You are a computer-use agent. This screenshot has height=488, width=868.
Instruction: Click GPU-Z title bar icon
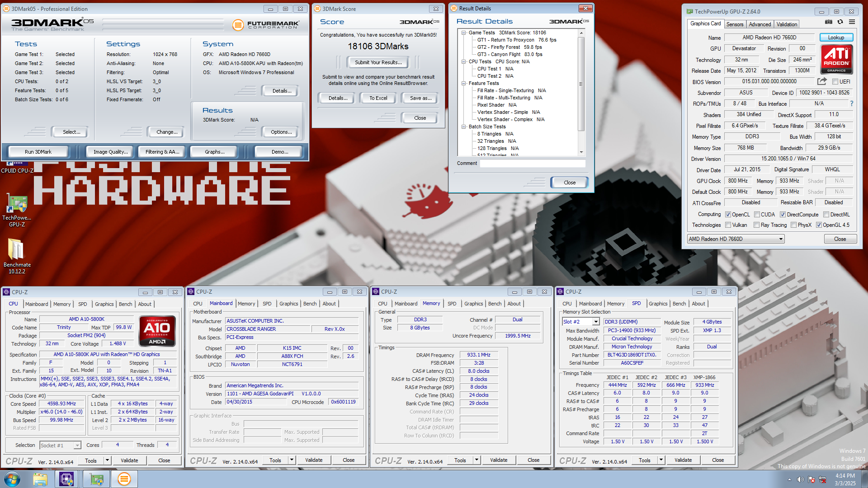pyautogui.click(x=689, y=11)
